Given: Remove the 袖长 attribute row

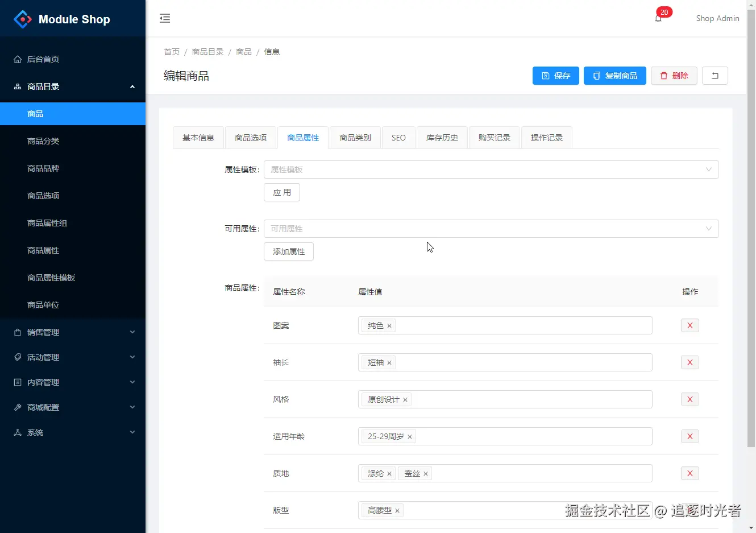Looking at the screenshot, I should [x=690, y=362].
